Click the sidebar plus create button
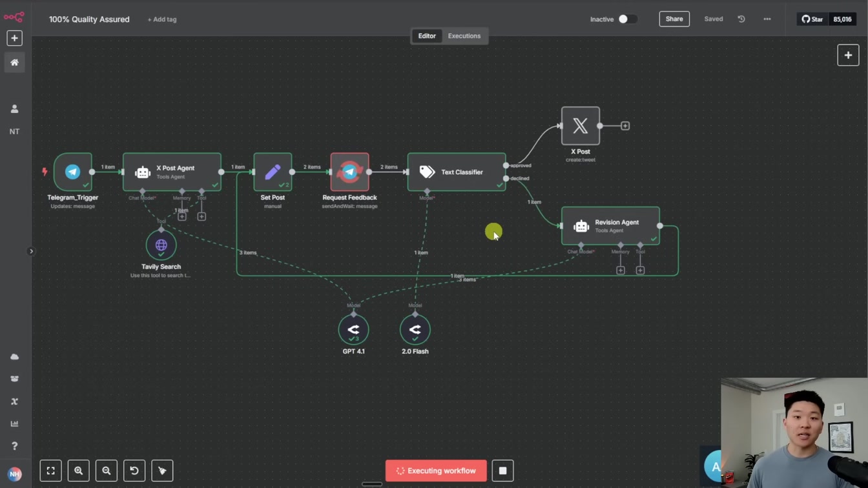 14,38
